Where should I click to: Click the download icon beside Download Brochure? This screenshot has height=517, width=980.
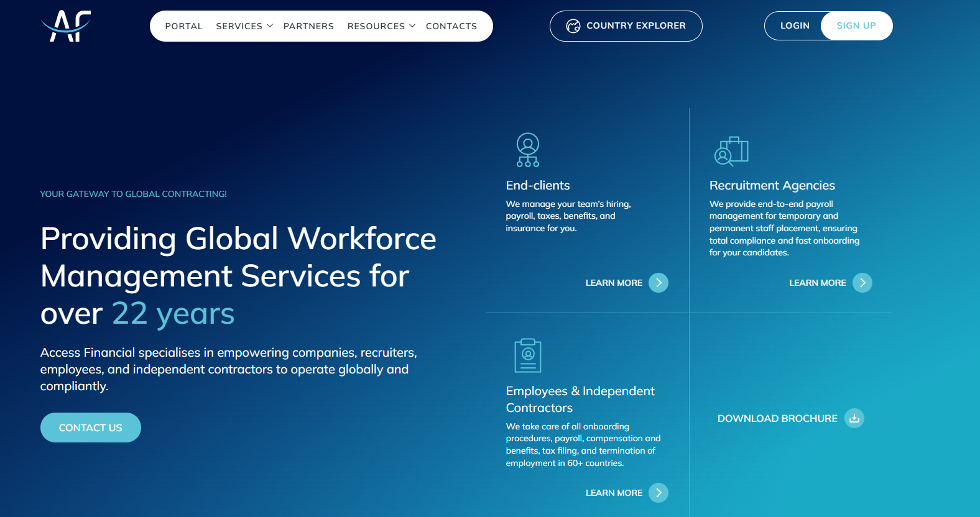tap(854, 418)
